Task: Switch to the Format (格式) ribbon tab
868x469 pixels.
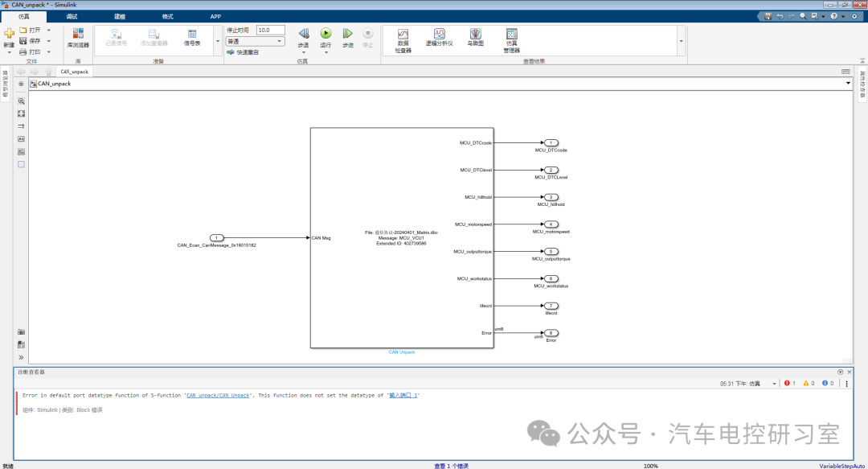Action: click(167, 16)
